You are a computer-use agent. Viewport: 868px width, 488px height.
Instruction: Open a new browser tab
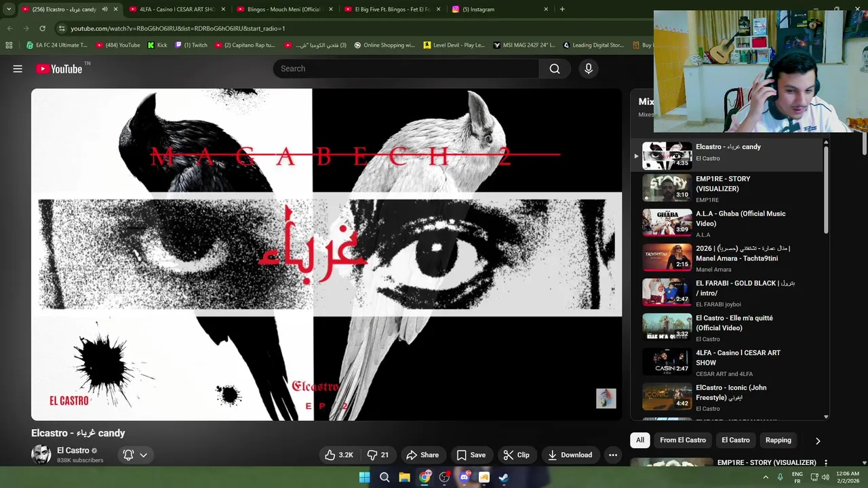click(562, 9)
